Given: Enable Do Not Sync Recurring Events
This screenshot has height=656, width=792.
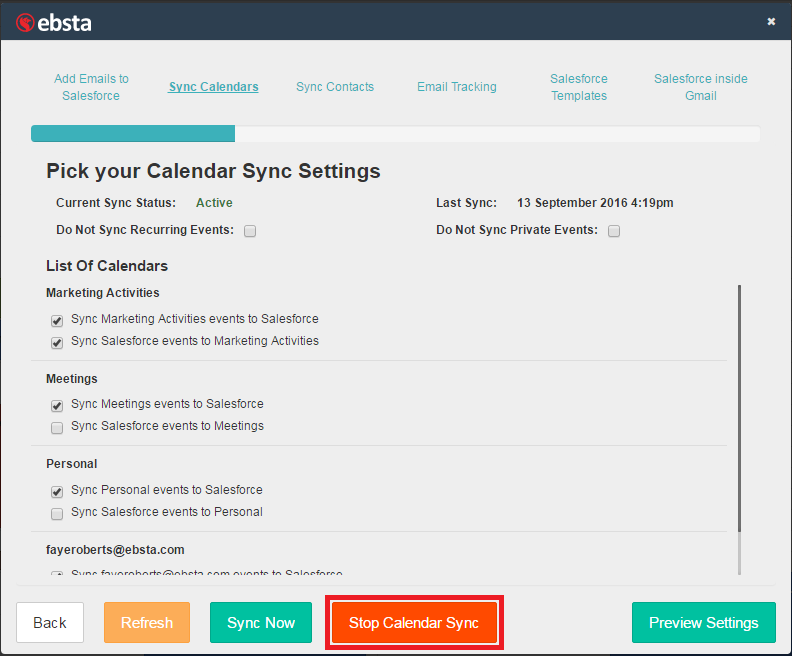Looking at the screenshot, I should tap(250, 231).
